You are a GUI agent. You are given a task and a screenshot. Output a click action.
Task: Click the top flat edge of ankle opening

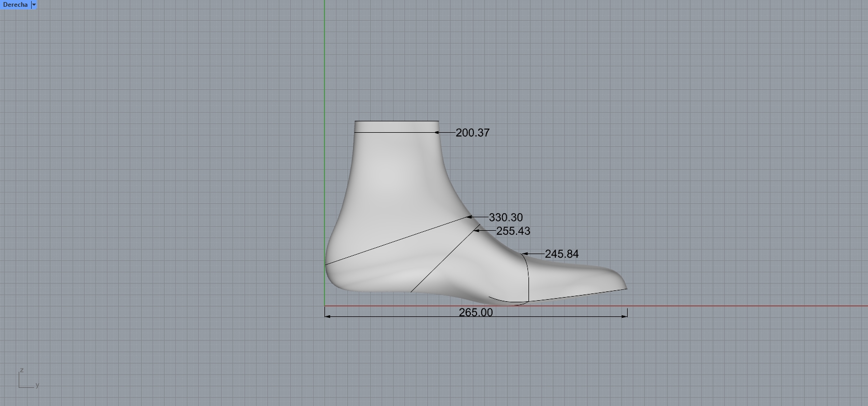tap(397, 121)
